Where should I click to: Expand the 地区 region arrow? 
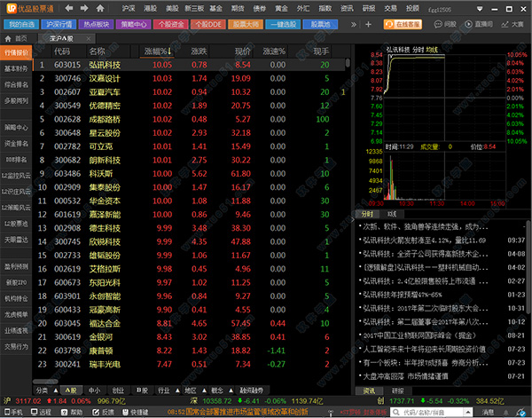point(204,390)
